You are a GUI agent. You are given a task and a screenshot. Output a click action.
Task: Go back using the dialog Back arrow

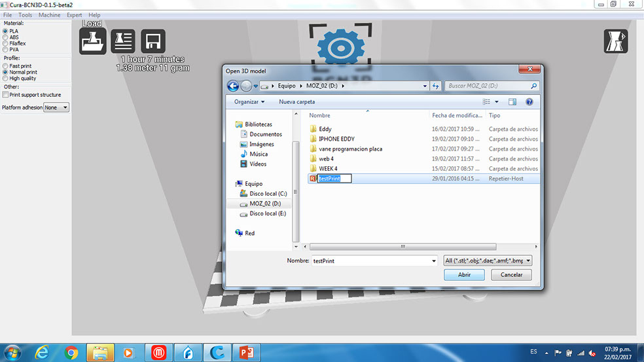(x=233, y=86)
